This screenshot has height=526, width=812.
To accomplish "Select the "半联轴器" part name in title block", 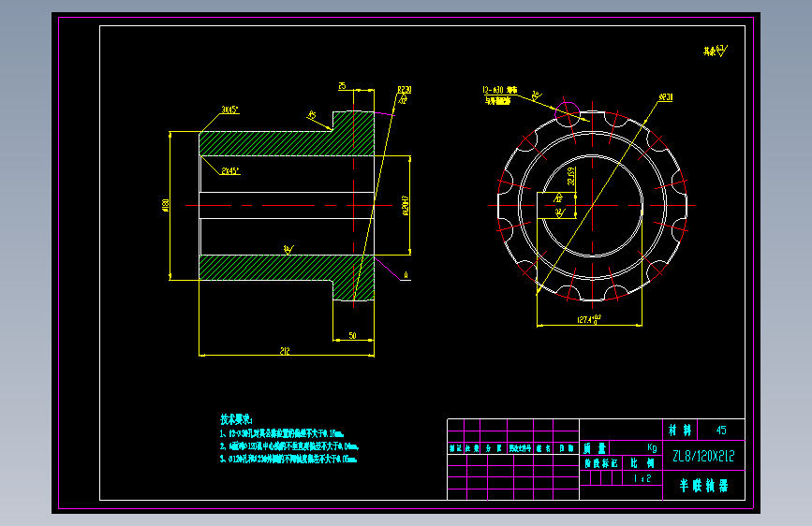I will pos(703,486).
